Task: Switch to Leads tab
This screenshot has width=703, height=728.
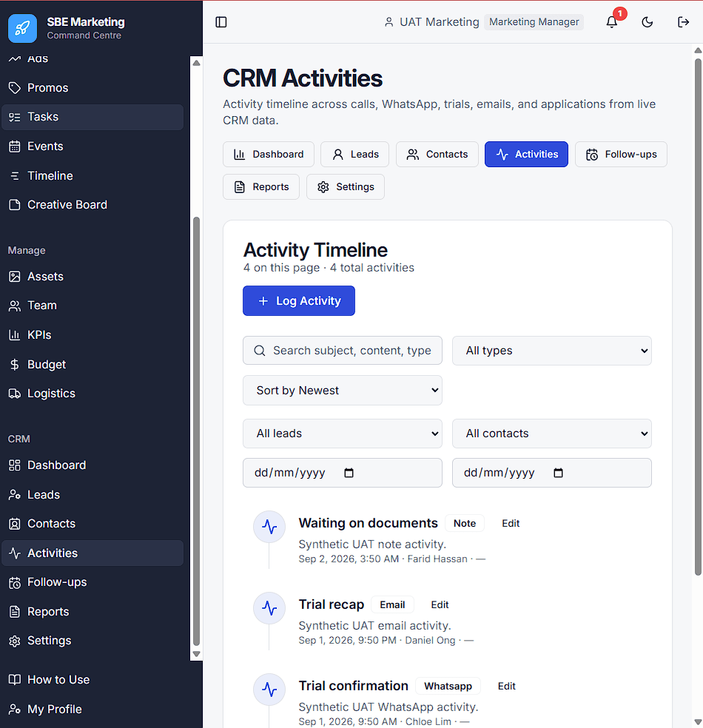Action: click(354, 154)
